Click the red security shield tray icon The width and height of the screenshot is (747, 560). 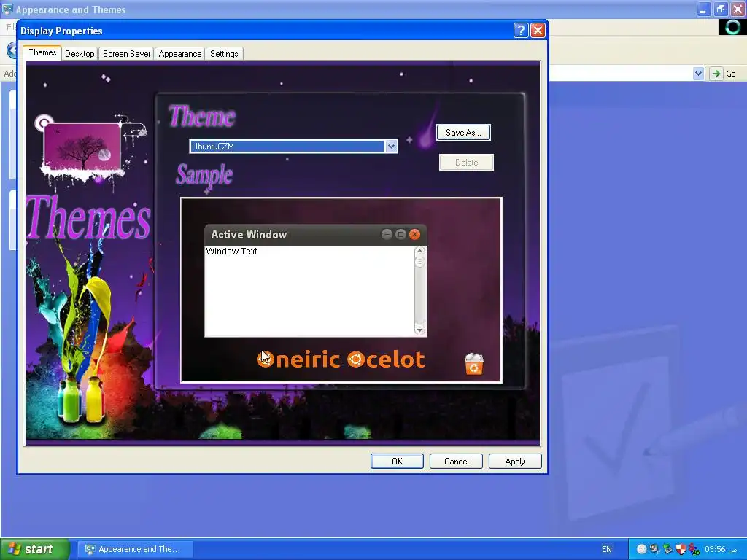click(681, 549)
